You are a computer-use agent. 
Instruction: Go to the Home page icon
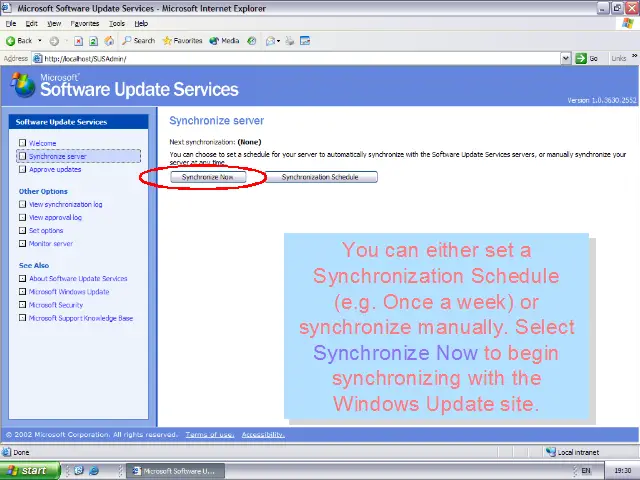pos(109,41)
